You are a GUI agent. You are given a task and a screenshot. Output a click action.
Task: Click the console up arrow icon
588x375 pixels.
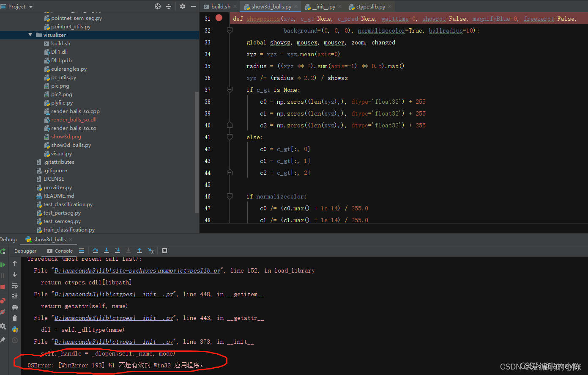(15, 263)
